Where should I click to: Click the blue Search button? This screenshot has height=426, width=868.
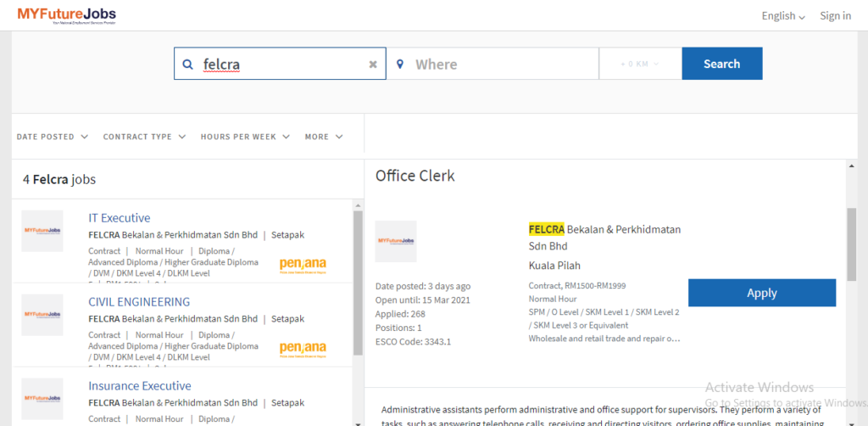pos(722,64)
